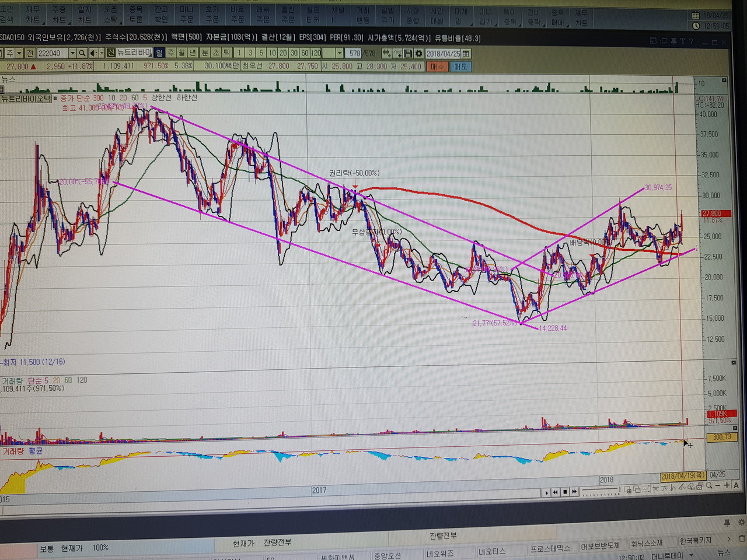The height and width of the screenshot is (560, 747).
Task: Click zoom magnifier icon at chart bottom
Action: (708, 485)
